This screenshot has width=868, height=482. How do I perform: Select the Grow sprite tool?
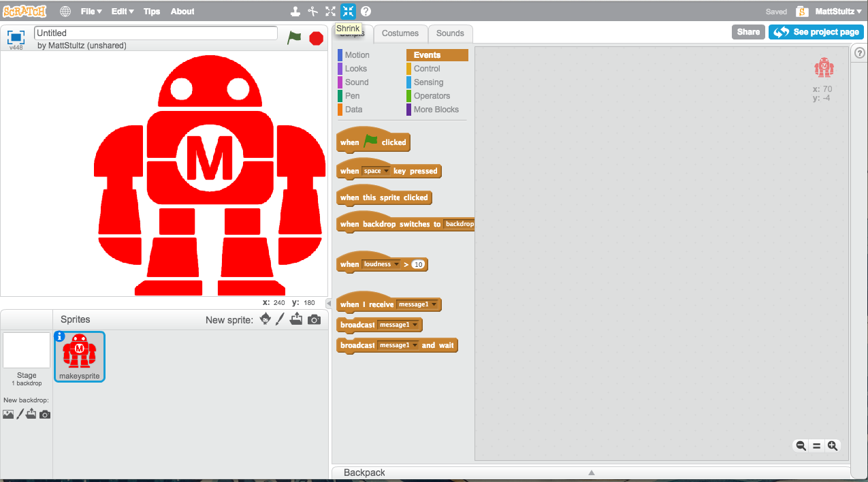pyautogui.click(x=330, y=11)
